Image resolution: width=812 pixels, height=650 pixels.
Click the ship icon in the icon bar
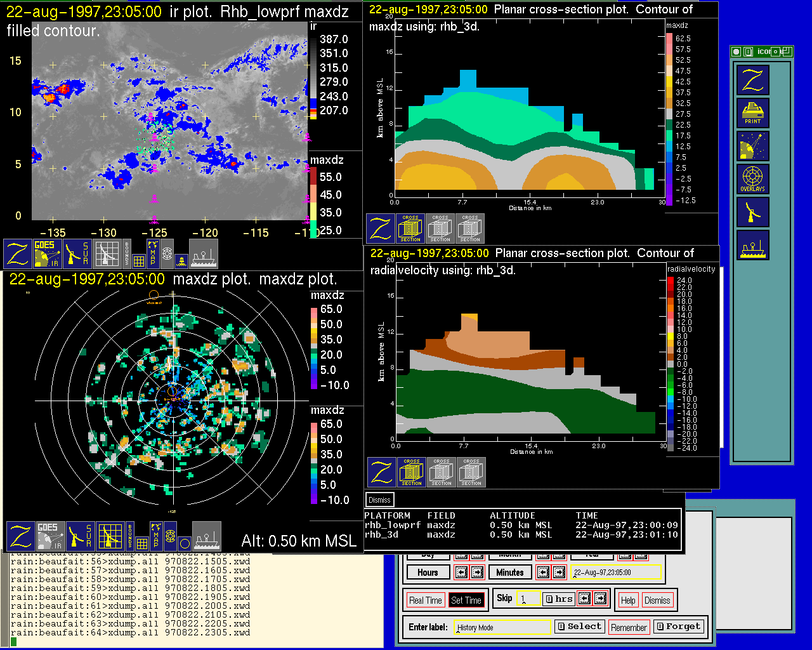pyautogui.click(x=752, y=245)
